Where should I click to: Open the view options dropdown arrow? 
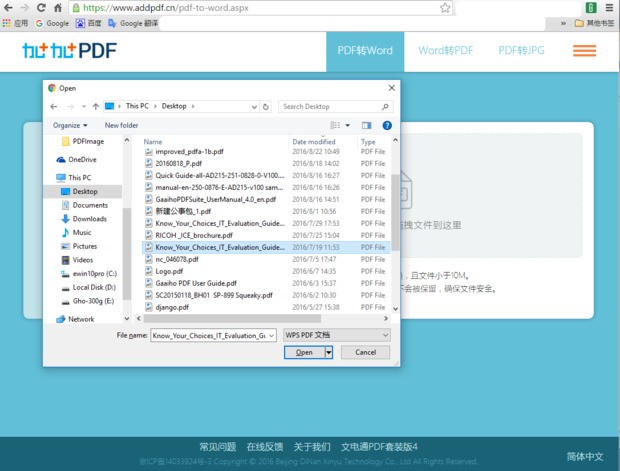coord(348,125)
